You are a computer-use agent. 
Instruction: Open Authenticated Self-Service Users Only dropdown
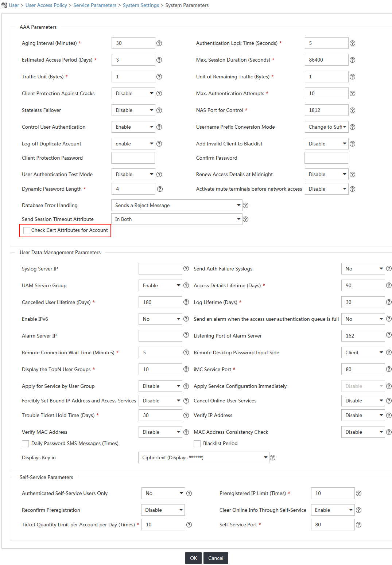tap(163, 493)
